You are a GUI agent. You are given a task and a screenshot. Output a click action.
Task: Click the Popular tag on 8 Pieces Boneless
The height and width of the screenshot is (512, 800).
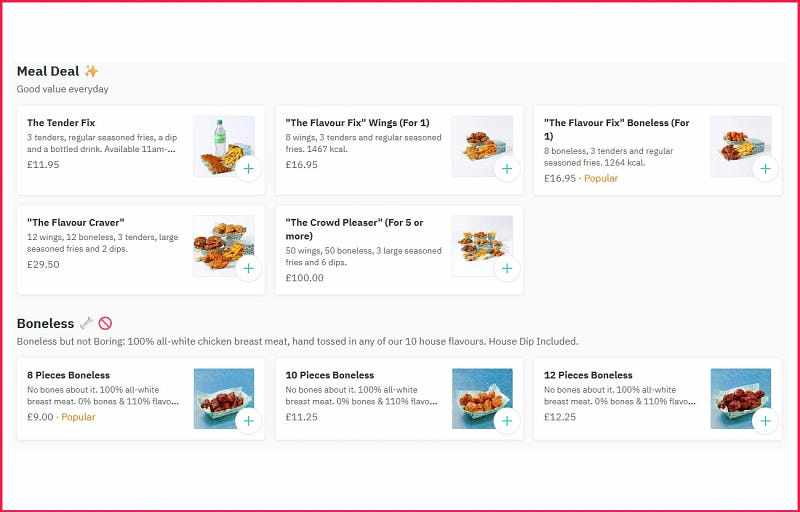78,417
